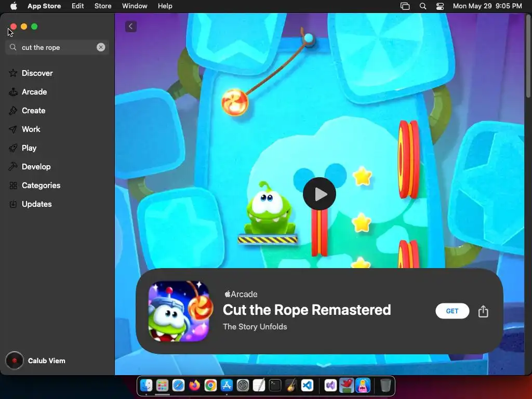
Task: Open Control Center in menu bar
Action: [440, 6]
